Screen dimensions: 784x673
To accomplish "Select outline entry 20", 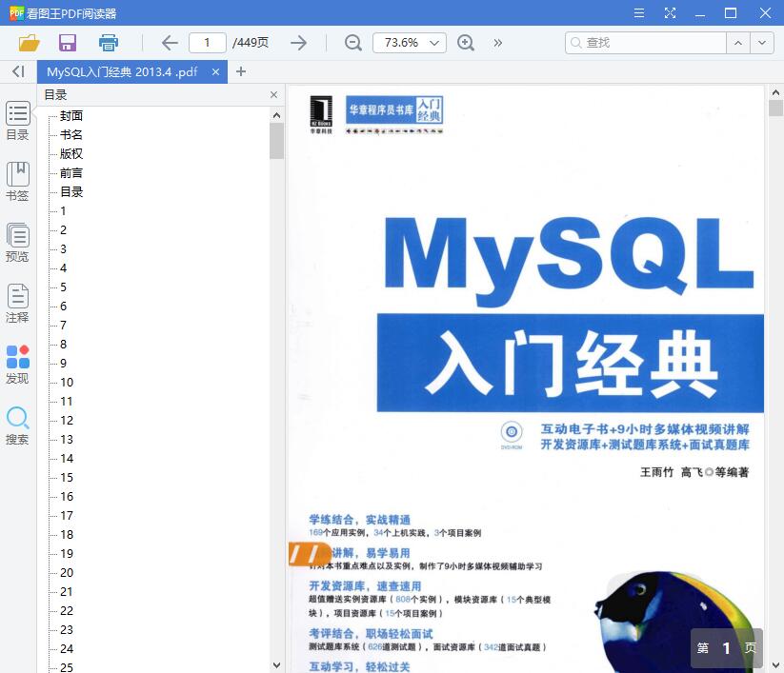I will 67,573.
